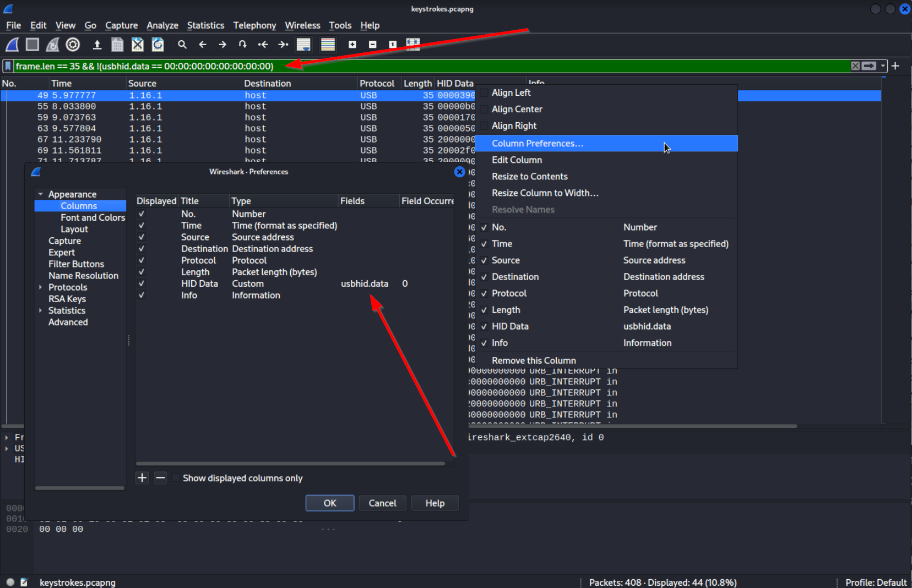Clear the display filter

point(855,66)
